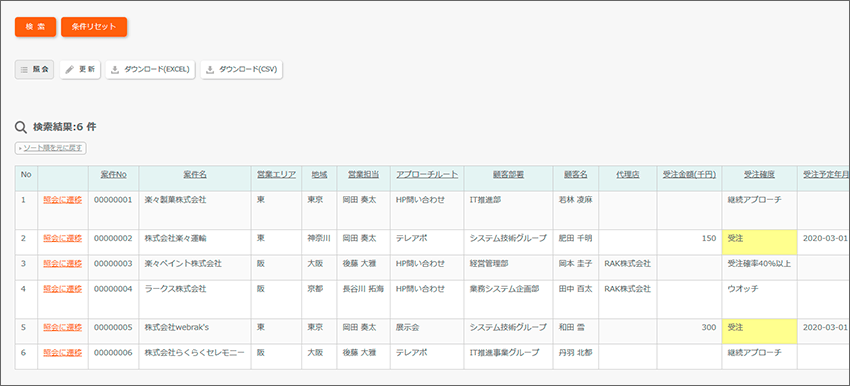Click the 業務システム企画部 cell
The width and height of the screenshot is (850, 386).
508,299
